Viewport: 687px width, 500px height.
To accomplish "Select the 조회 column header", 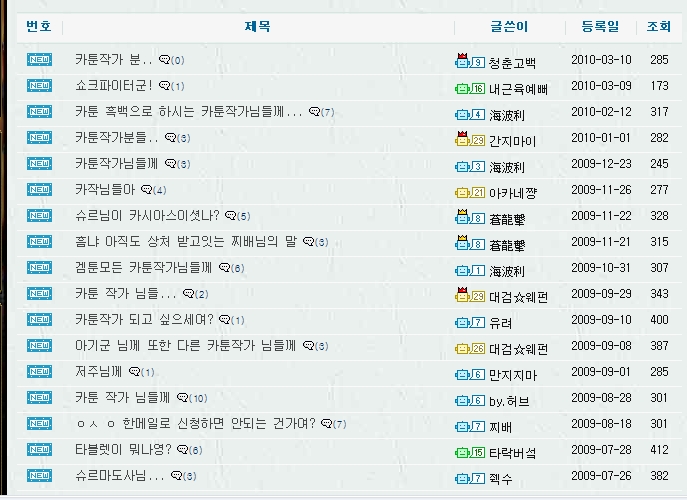I will pyautogui.click(x=659, y=27).
